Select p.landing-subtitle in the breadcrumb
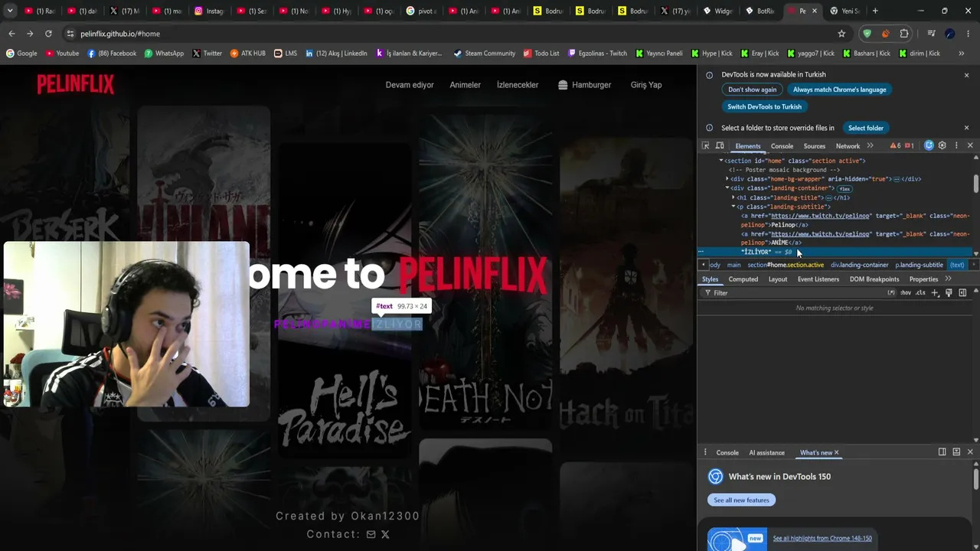Image resolution: width=980 pixels, height=551 pixels. click(919, 265)
